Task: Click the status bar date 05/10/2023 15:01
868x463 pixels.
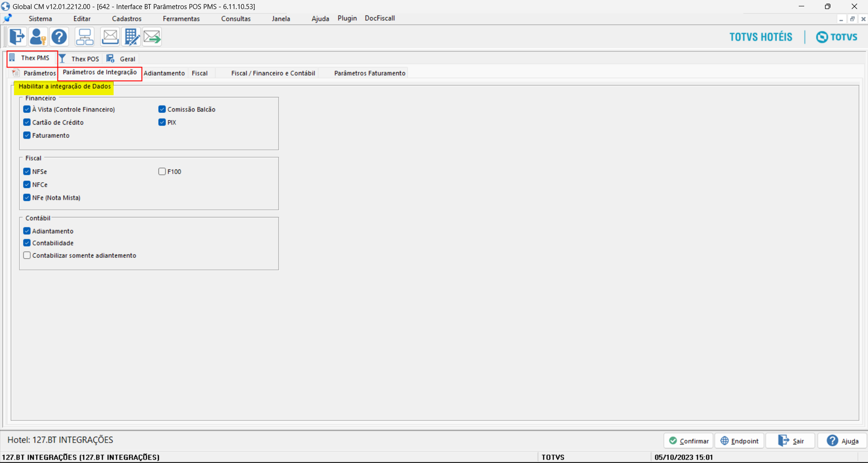Action: (684, 457)
